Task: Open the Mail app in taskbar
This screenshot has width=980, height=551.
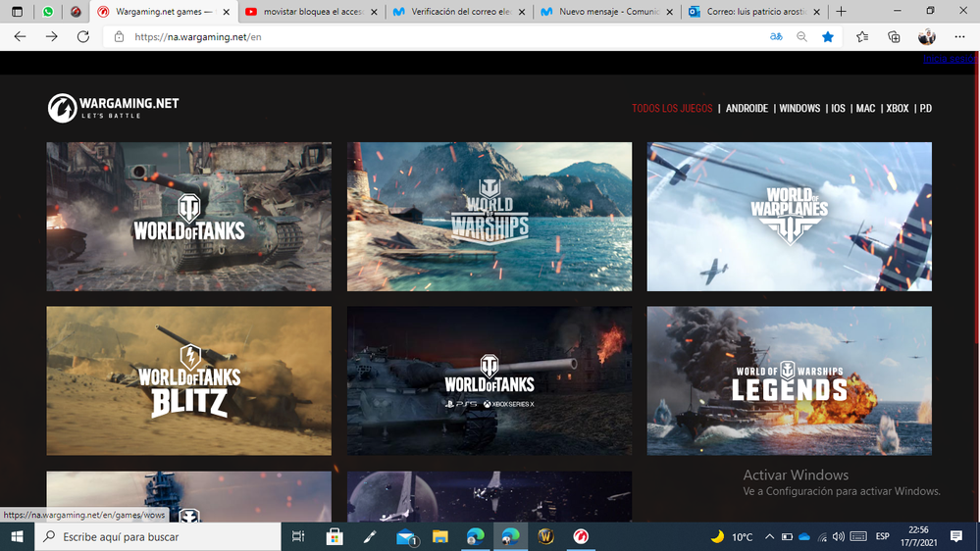Action: pos(406,536)
